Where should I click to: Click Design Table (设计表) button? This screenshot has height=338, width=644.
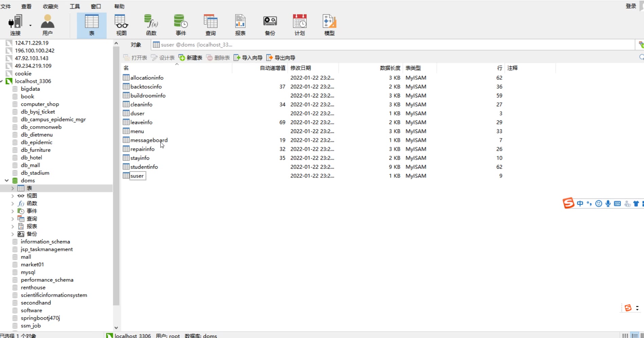tap(163, 58)
